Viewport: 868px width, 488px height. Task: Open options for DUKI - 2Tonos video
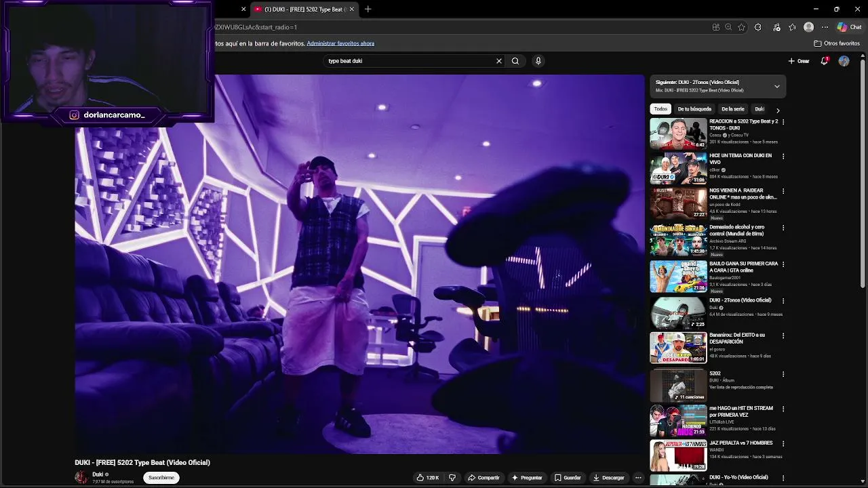coord(783,301)
